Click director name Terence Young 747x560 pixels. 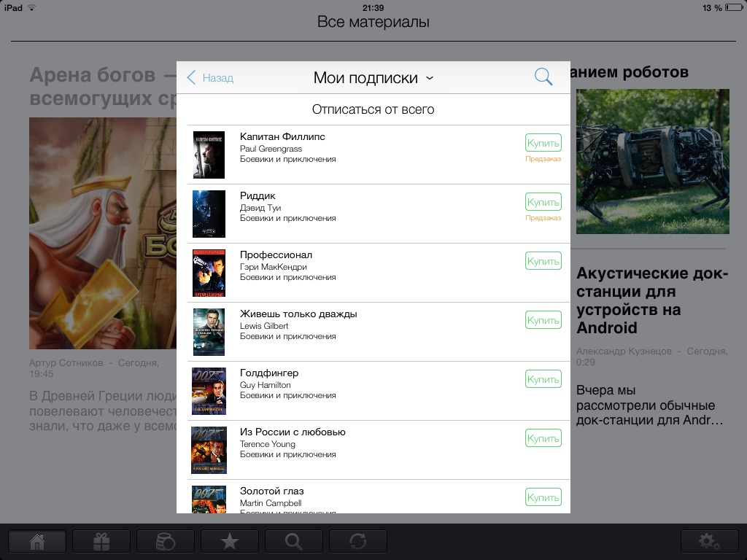pyautogui.click(x=267, y=444)
